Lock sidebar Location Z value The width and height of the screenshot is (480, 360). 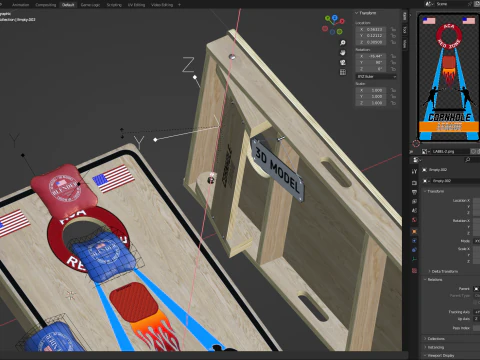coord(393,42)
